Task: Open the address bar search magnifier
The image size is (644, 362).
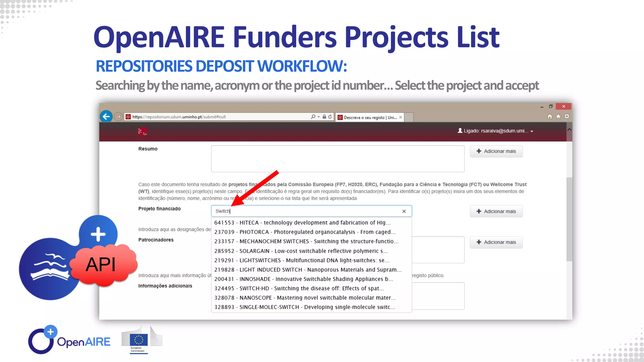Action: (313, 117)
